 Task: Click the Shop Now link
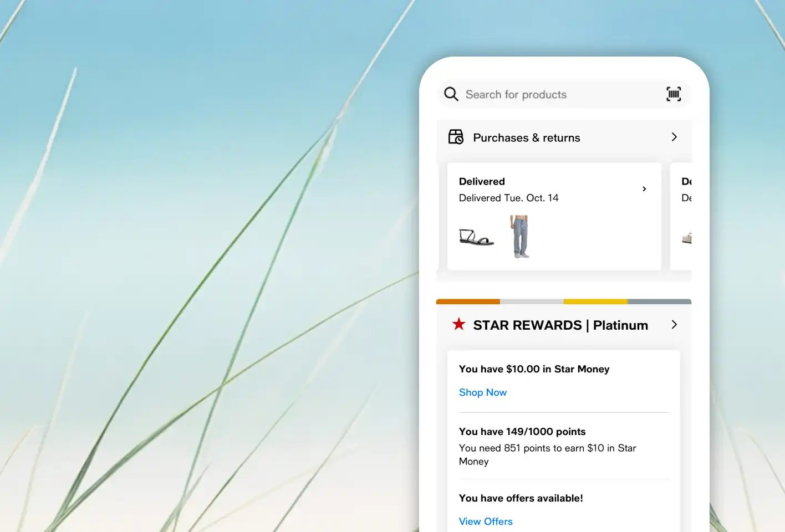[x=482, y=392]
